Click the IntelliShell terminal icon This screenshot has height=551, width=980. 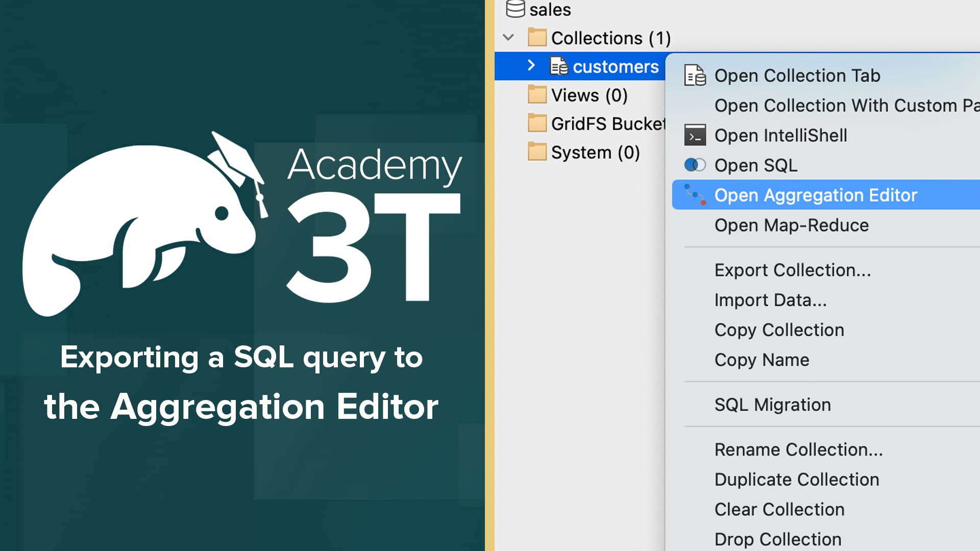[695, 135]
